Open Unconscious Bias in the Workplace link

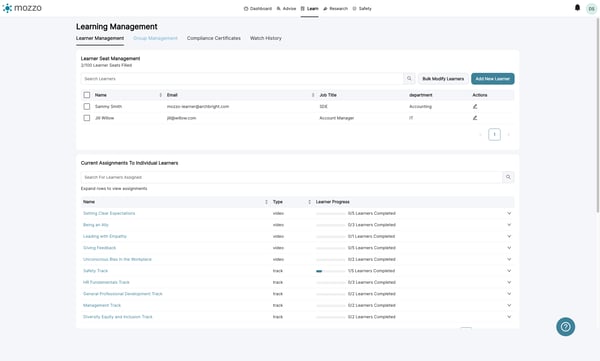coord(117,259)
